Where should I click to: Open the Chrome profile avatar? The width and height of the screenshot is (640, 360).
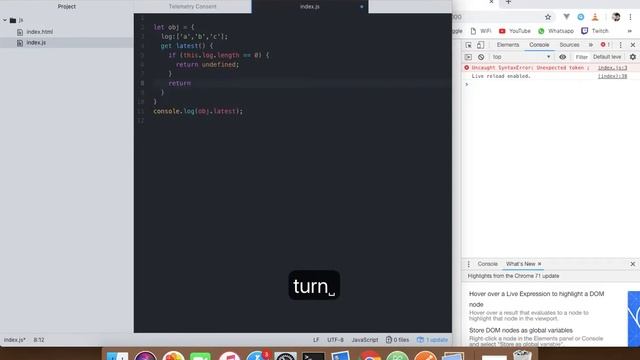[x=616, y=17]
